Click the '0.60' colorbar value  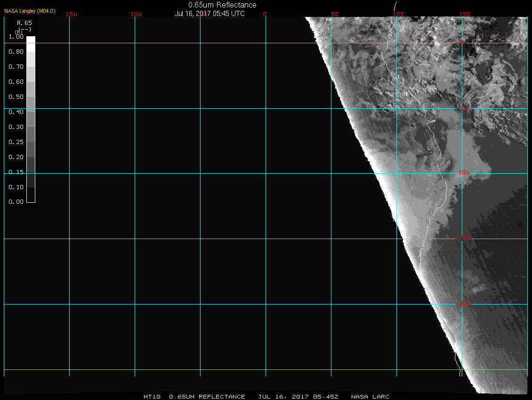[x=16, y=82]
